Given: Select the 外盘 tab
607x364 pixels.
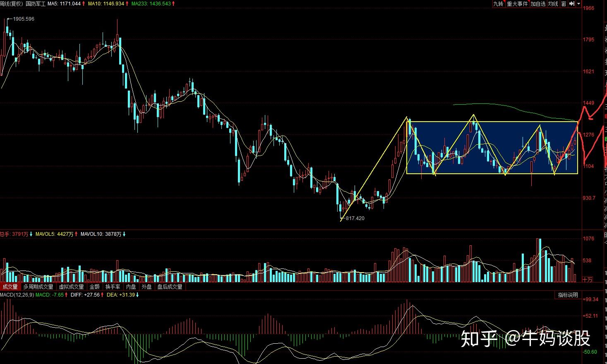Looking at the screenshot, I should 146,287.
